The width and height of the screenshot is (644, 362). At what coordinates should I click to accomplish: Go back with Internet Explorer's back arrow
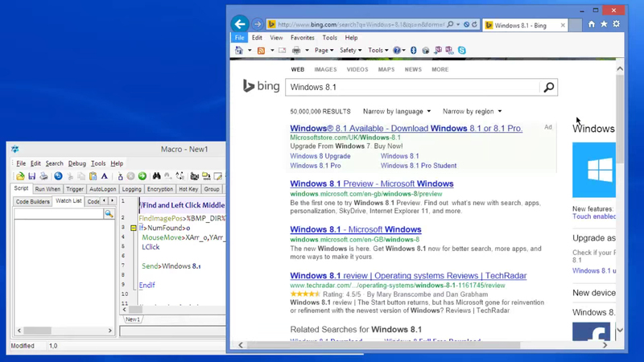(240, 24)
